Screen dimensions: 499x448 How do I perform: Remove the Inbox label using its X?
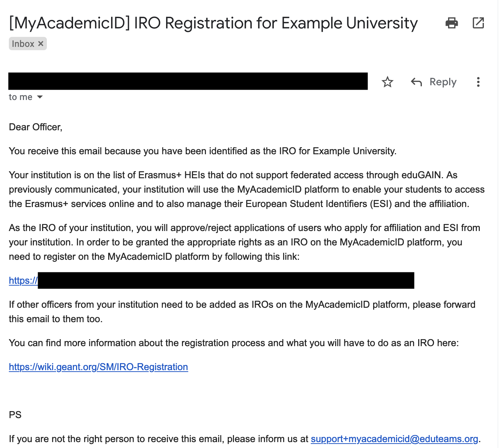click(41, 44)
